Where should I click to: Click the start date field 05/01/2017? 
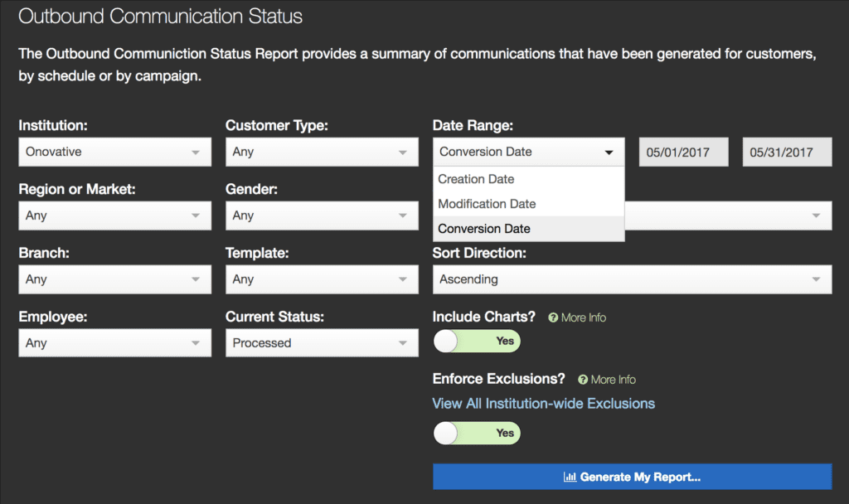click(683, 153)
